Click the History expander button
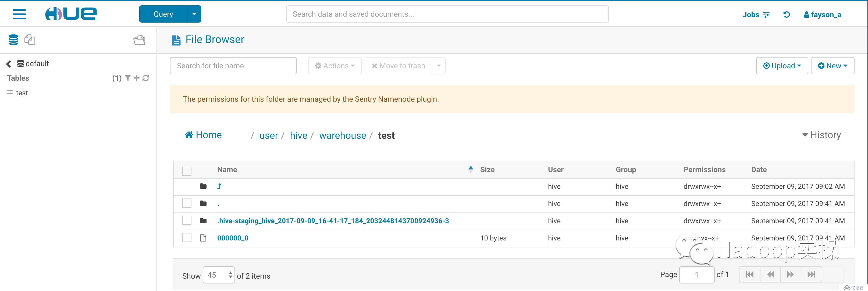Image resolution: width=868 pixels, height=291 pixels. 822,135
